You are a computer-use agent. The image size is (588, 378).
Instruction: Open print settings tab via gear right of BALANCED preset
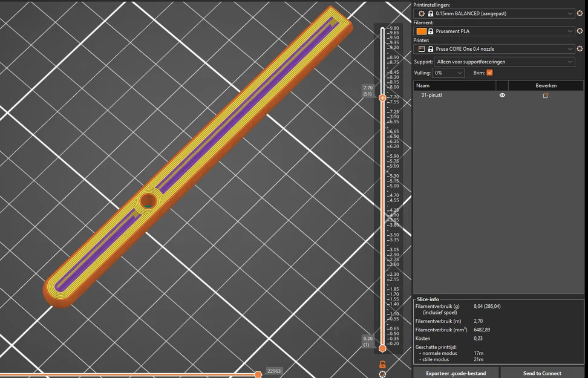click(580, 13)
